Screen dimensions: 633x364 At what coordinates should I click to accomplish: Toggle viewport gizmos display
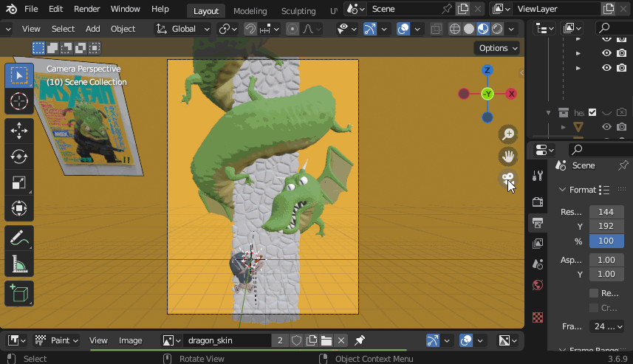point(370,29)
